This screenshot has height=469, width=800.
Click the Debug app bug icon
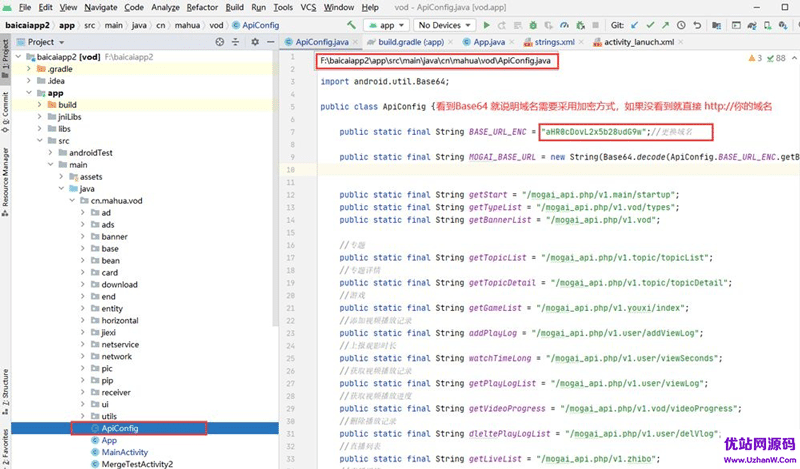tap(533, 25)
